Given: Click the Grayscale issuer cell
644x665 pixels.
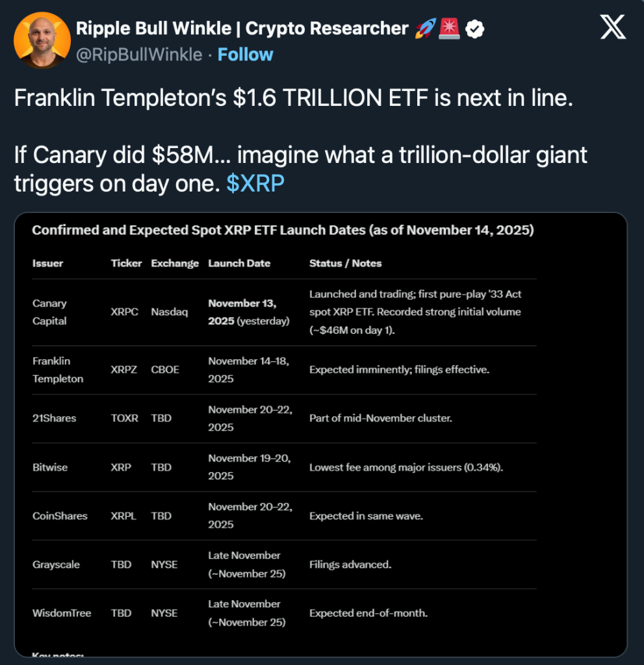Looking at the screenshot, I should pyautogui.click(x=56, y=564).
